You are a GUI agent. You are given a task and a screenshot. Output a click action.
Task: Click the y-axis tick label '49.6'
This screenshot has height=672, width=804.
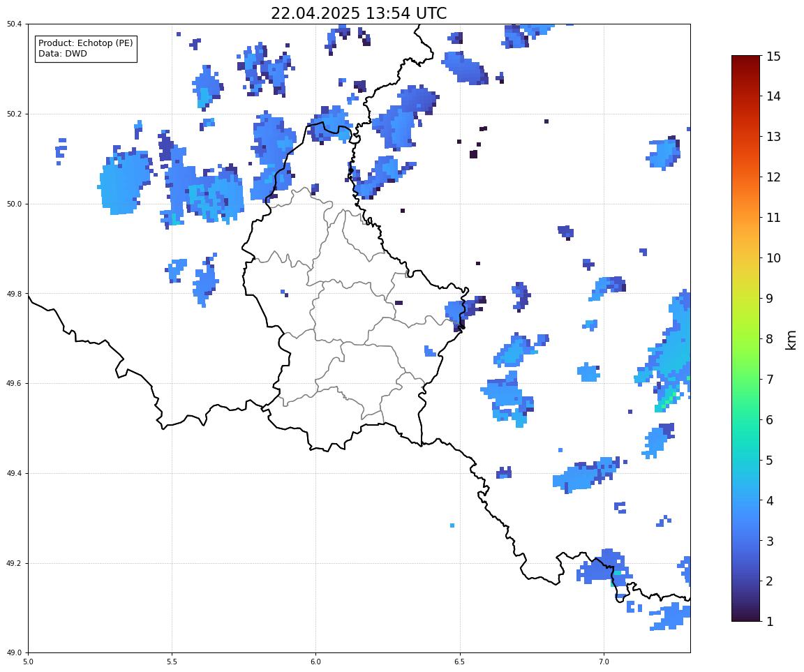(15, 383)
